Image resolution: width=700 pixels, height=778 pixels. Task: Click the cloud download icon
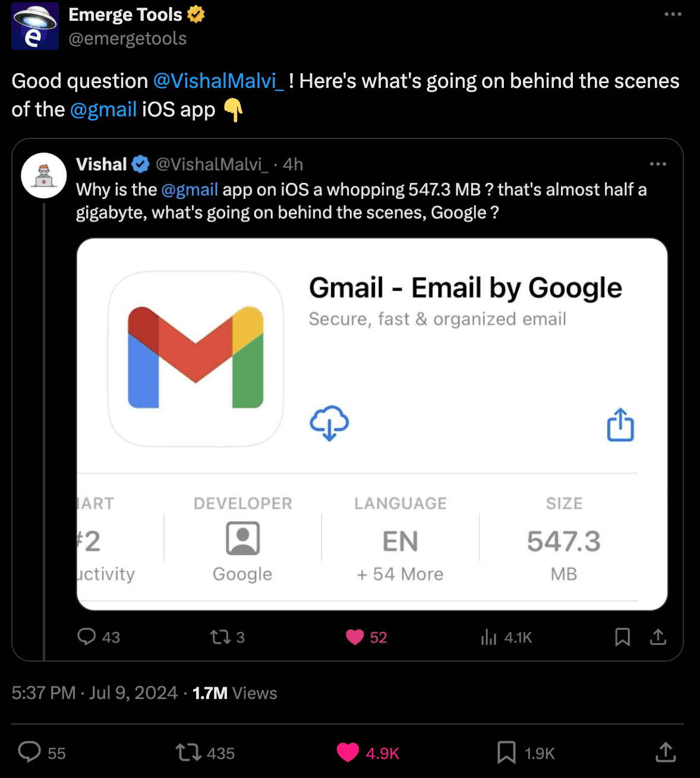click(329, 423)
